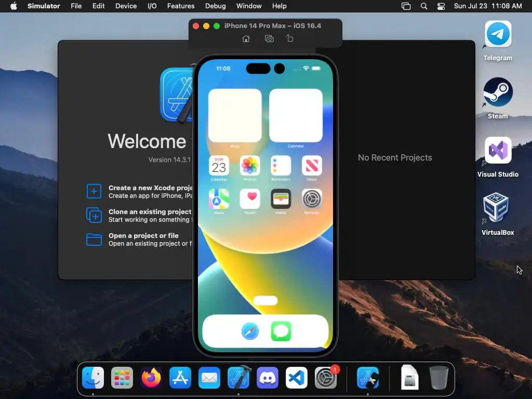Screen dimensions: 532x399
Task: Open Control Center in the menu bar
Action: (x=441, y=6)
